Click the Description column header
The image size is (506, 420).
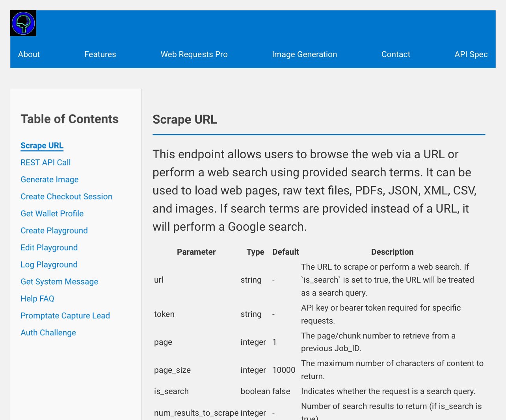[393, 252]
